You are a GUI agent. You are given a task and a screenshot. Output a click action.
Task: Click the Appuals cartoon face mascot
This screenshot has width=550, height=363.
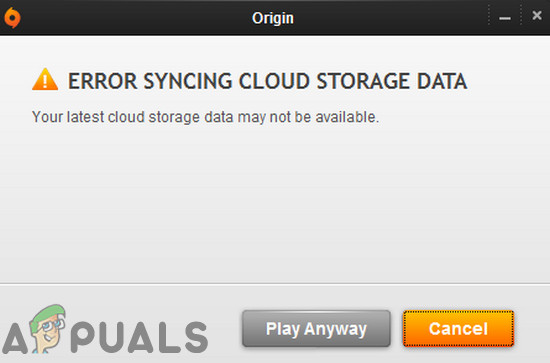pyautogui.click(x=47, y=328)
